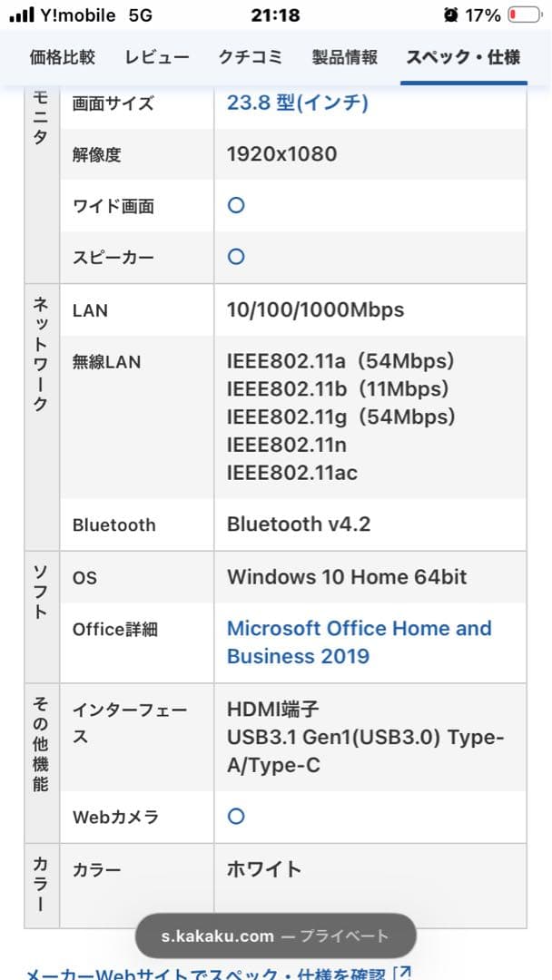Click the 解像度 spec row
The height and width of the screenshot is (980, 552).
tap(281, 154)
